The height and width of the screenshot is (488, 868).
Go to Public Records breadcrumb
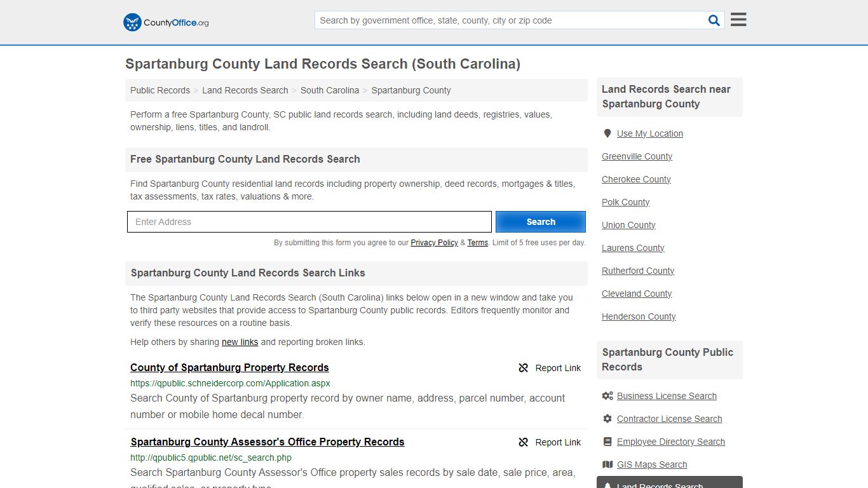pos(160,90)
